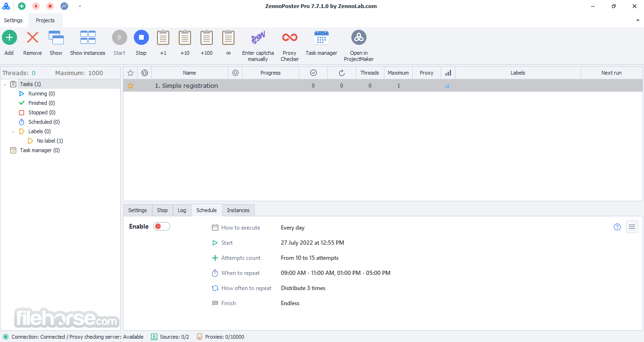Click the Maximum column header
644x342 pixels.
[398, 73]
